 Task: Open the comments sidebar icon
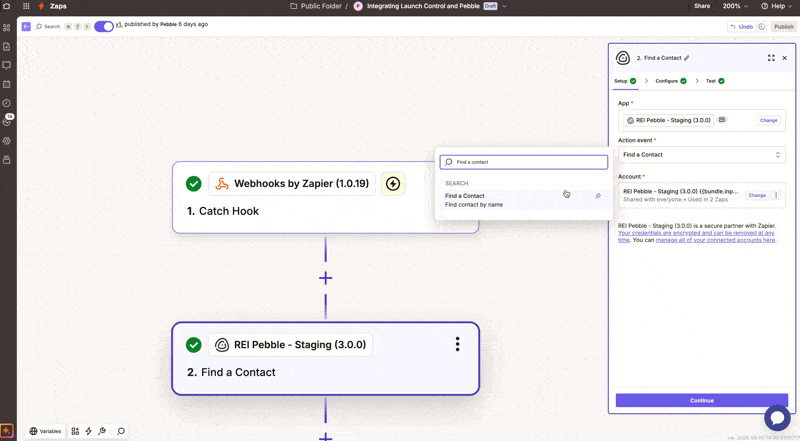coord(7,65)
